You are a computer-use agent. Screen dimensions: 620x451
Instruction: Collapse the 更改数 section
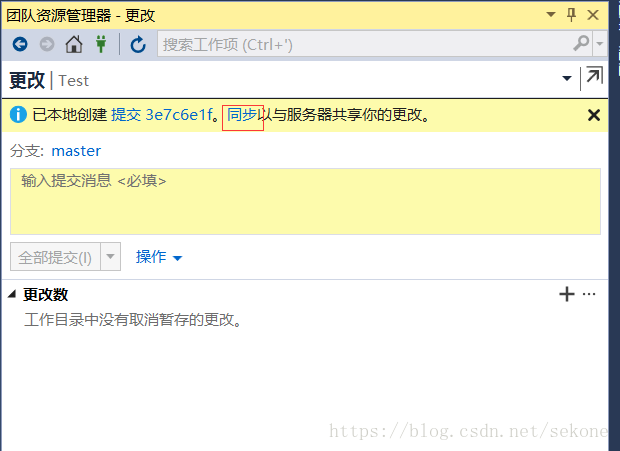pyautogui.click(x=12, y=294)
